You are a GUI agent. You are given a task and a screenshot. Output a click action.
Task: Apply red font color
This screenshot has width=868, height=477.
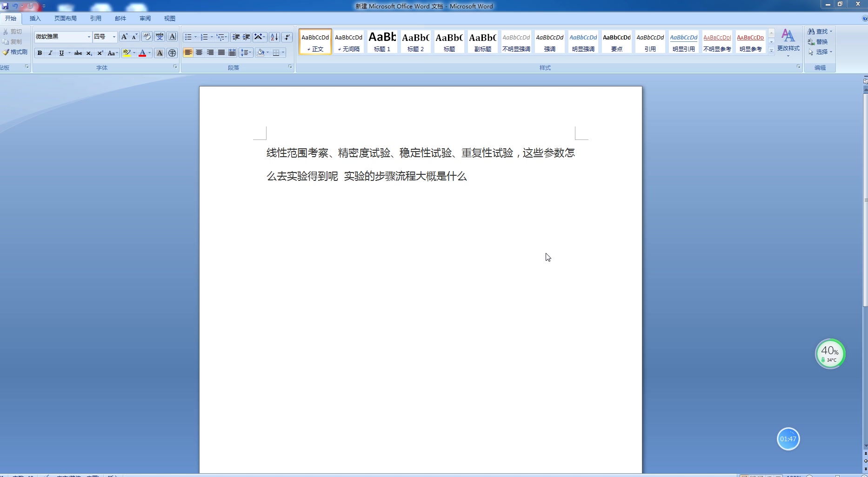coord(142,53)
